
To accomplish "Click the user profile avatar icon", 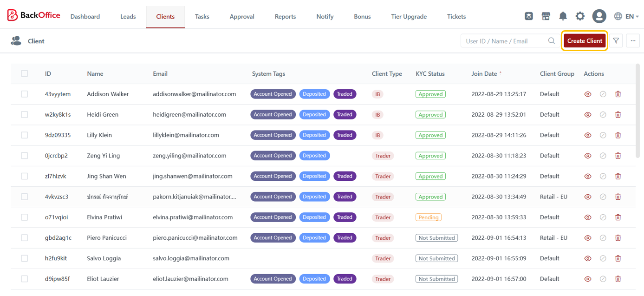I will tap(599, 16).
